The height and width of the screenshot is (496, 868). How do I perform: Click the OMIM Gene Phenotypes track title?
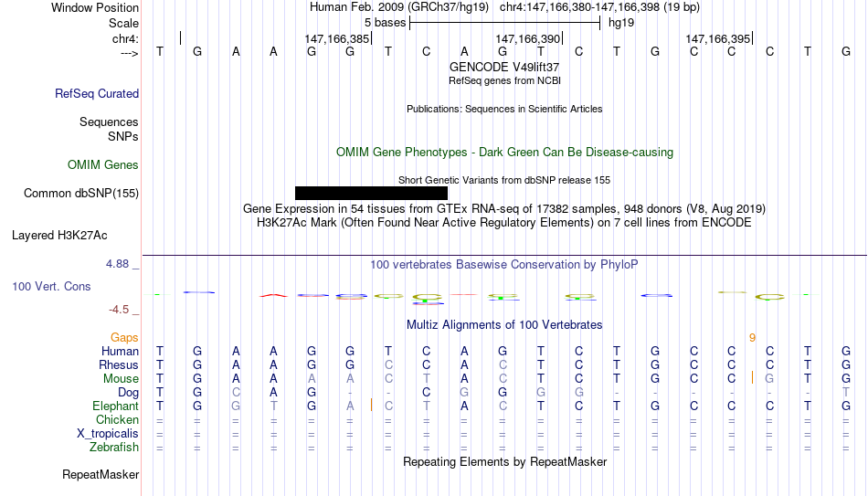pos(504,153)
